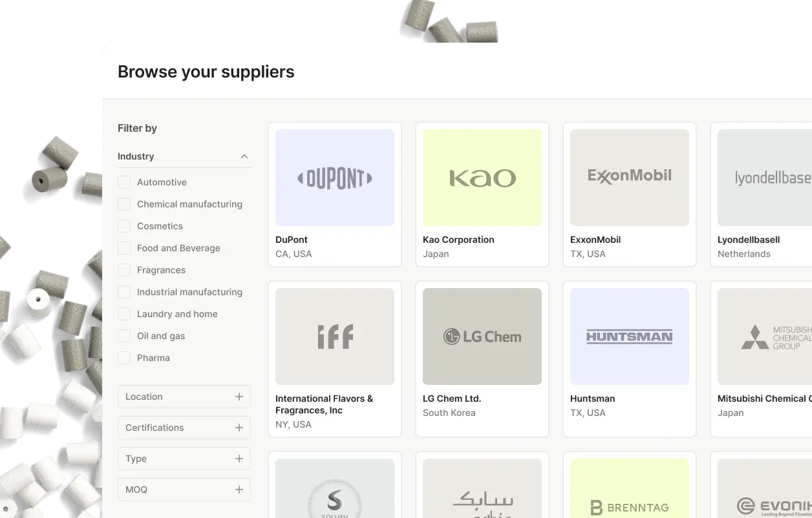Enable the Automotive industry filter
The width and height of the screenshot is (812, 518).
(x=123, y=182)
